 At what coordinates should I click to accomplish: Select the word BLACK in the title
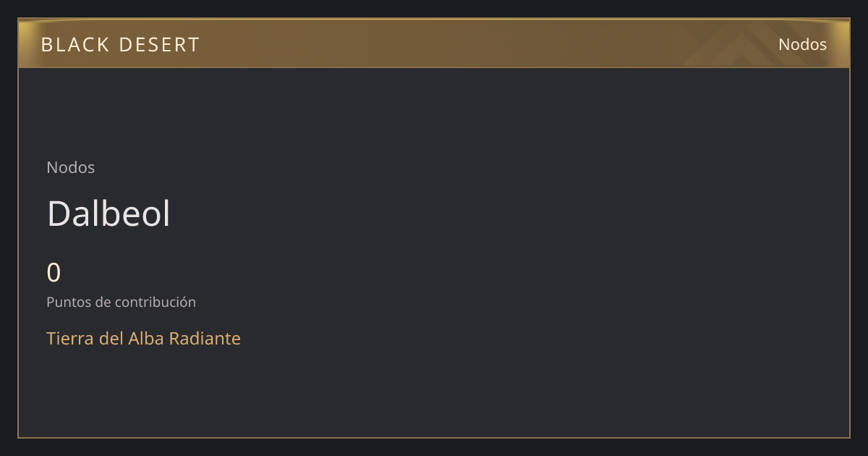(75, 45)
